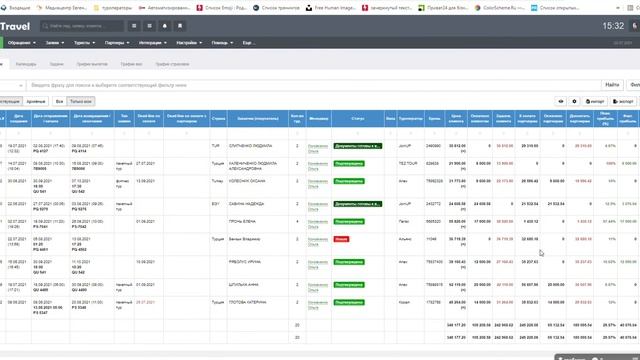Click the экспорт button
The height and width of the screenshot is (360, 640).
pos(623,101)
